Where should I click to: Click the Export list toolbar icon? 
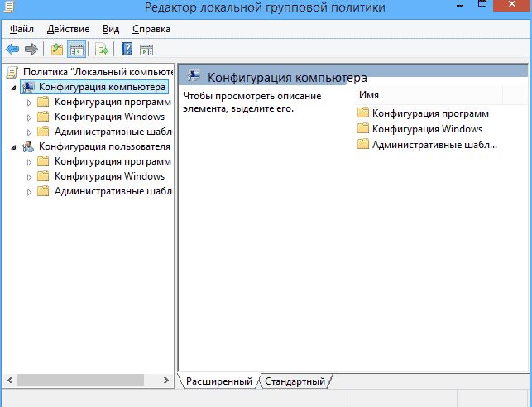coord(102,50)
